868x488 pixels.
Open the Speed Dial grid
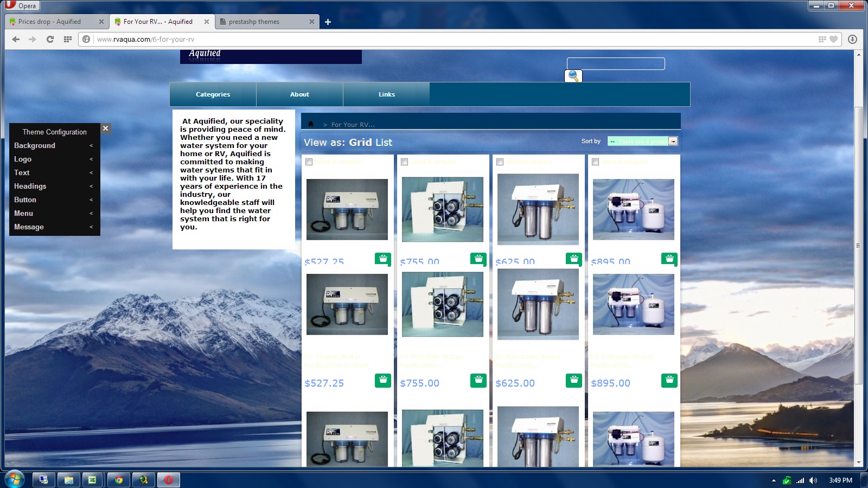click(x=68, y=39)
